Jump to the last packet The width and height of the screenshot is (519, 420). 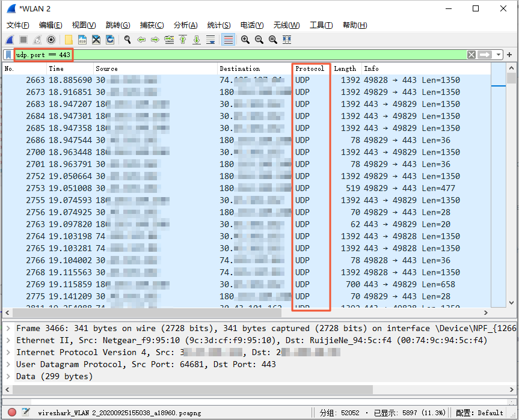[197, 40]
